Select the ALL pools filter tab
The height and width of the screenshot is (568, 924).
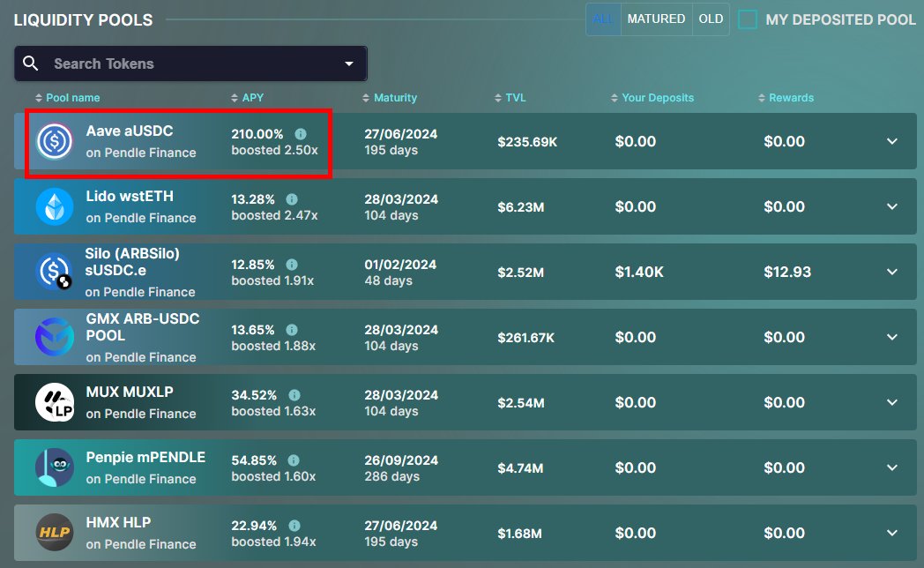603,19
